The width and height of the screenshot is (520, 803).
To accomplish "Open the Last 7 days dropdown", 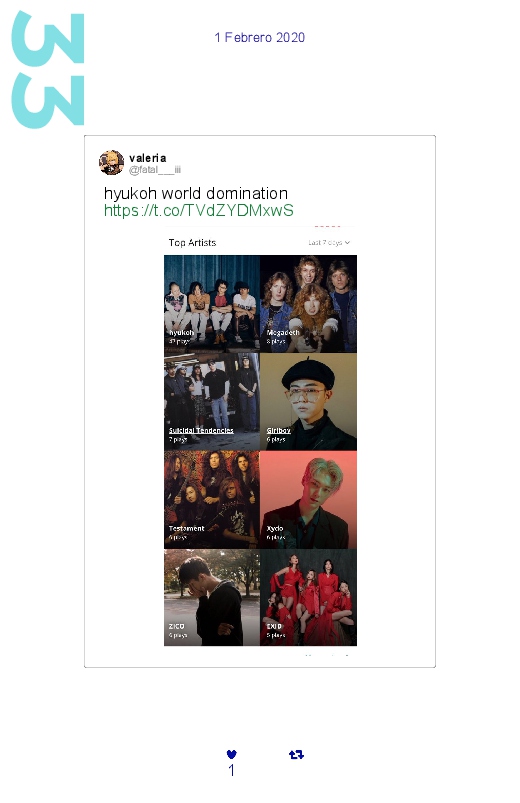I will (329, 242).
